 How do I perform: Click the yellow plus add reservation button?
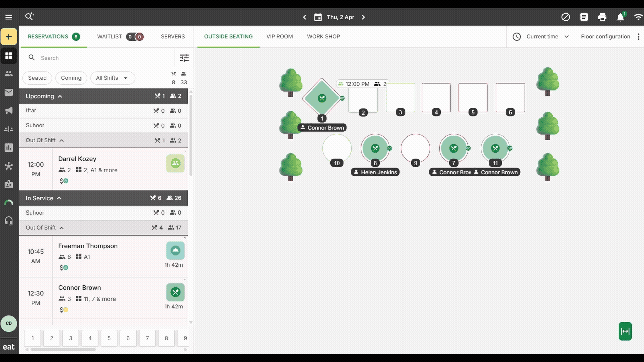point(9,37)
